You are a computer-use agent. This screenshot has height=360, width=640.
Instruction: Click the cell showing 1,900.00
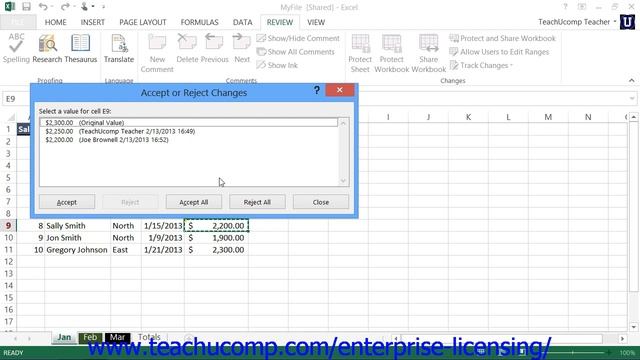coord(216,238)
